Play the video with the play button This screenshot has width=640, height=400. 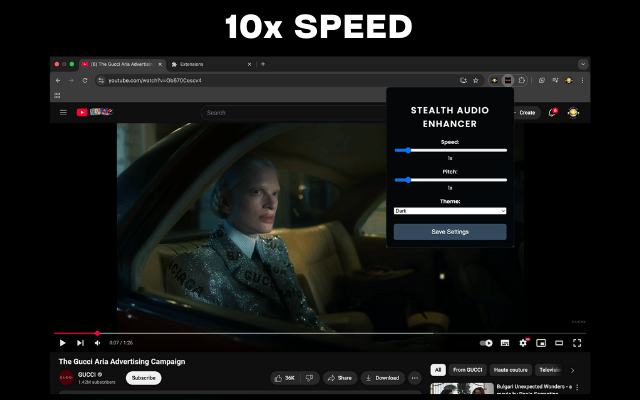(x=62, y=343)
